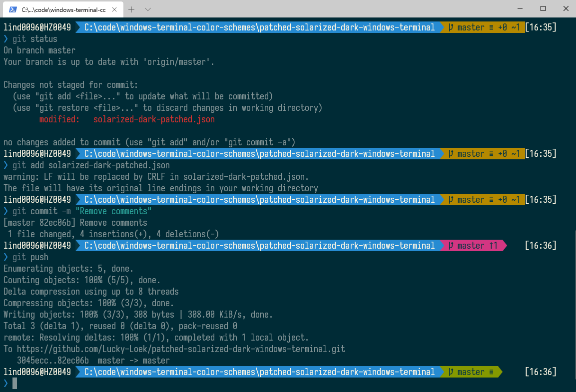Open a new tab with the plus button
576x392 pixels.
coord(131,9)
